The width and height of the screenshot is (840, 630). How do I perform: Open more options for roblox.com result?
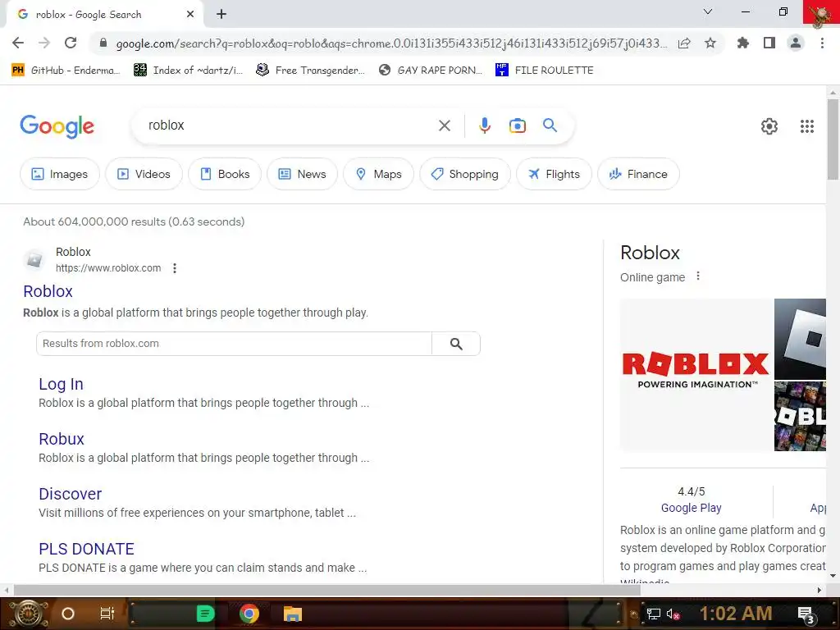point(175,268)
